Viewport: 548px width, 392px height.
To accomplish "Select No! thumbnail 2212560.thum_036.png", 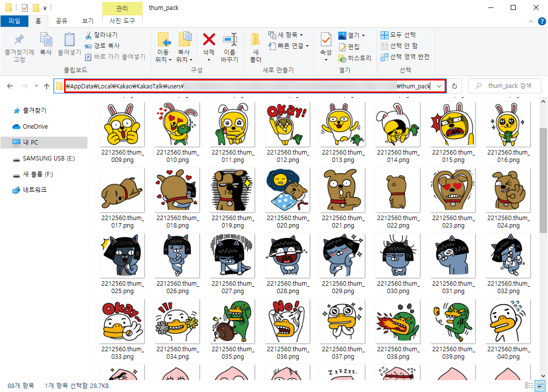I will click(x=287, y=329).
